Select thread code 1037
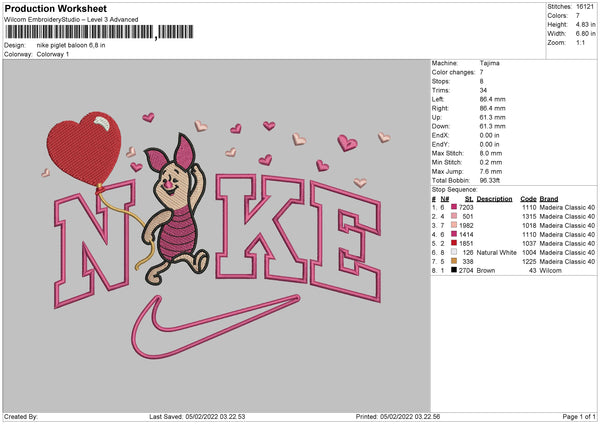Viewport: 600px width, 424px height. point(529,243)
